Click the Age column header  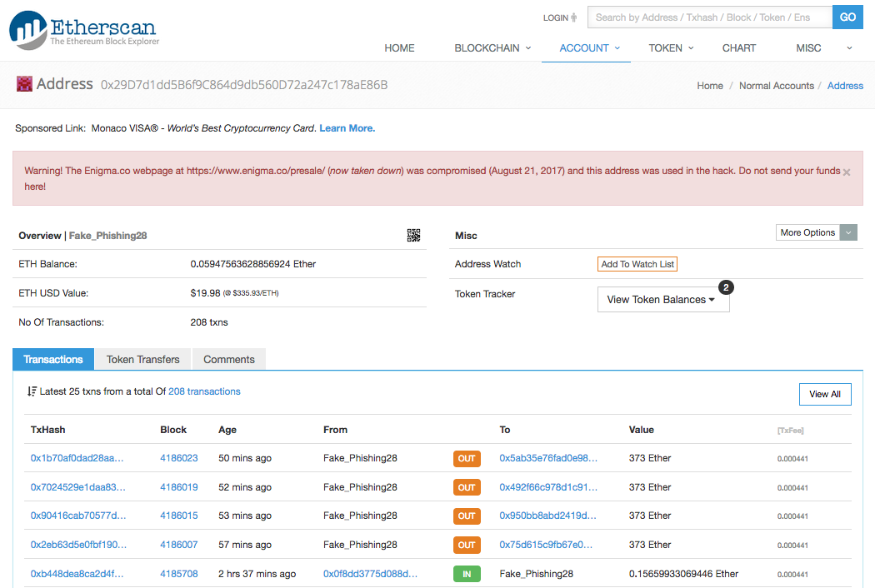[x=227, y=430]
